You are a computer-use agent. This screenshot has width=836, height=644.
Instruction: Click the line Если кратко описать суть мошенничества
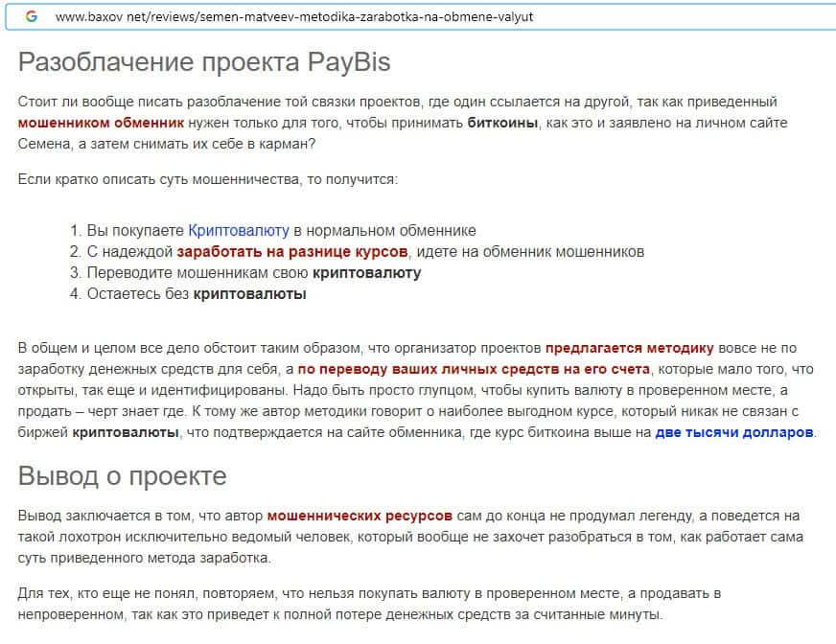coord(208,179)
